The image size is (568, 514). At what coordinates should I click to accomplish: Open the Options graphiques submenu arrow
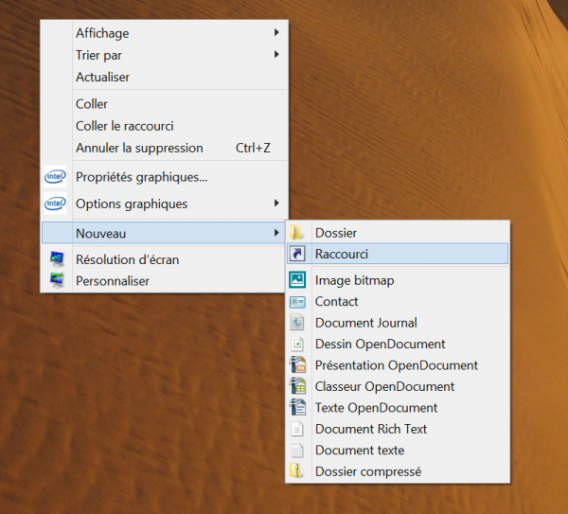pyautogui.click(x=276, y=203)
